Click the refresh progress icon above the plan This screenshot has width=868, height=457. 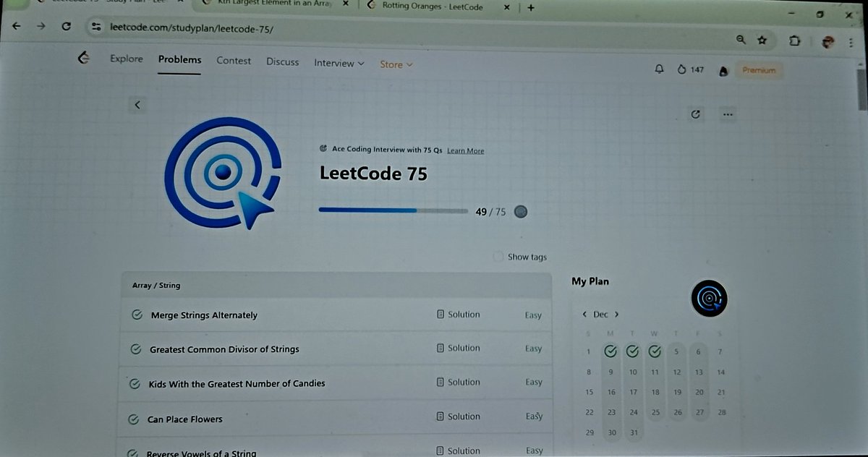(696, 114)
